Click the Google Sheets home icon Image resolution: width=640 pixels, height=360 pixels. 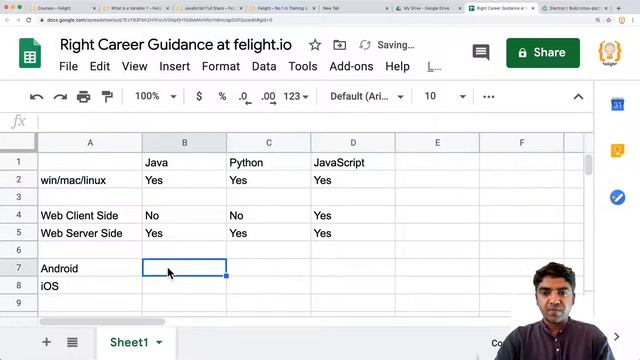click(x=30, y=53)
